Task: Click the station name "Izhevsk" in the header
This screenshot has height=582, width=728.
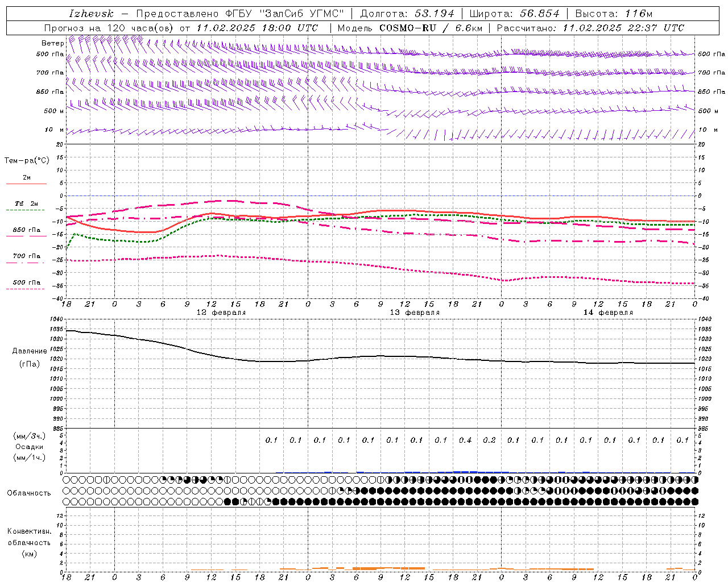Action: (x=91, y=14)
